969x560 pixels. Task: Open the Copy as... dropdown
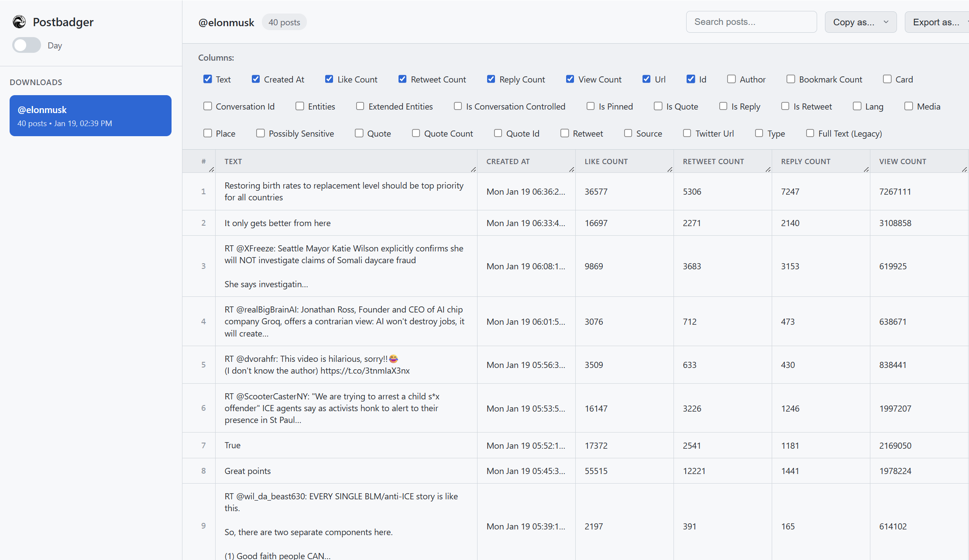tap(860, 22)
